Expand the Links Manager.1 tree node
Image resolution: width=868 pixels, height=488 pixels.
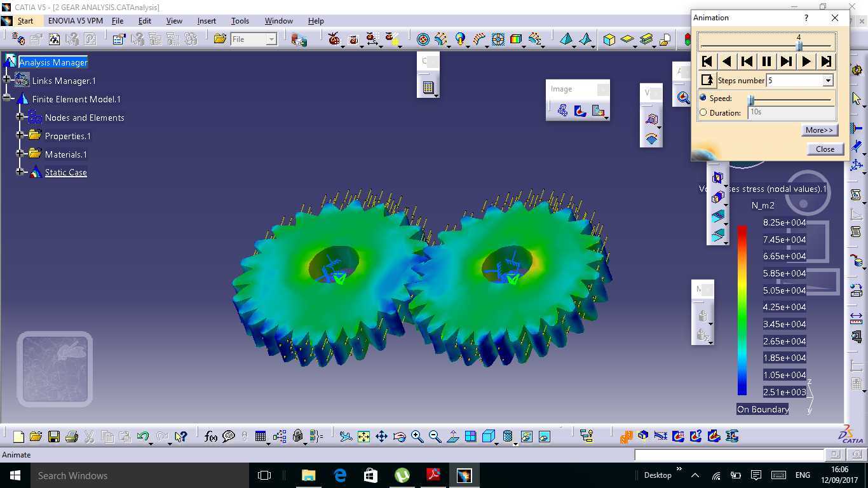click(x=7, y=80)
